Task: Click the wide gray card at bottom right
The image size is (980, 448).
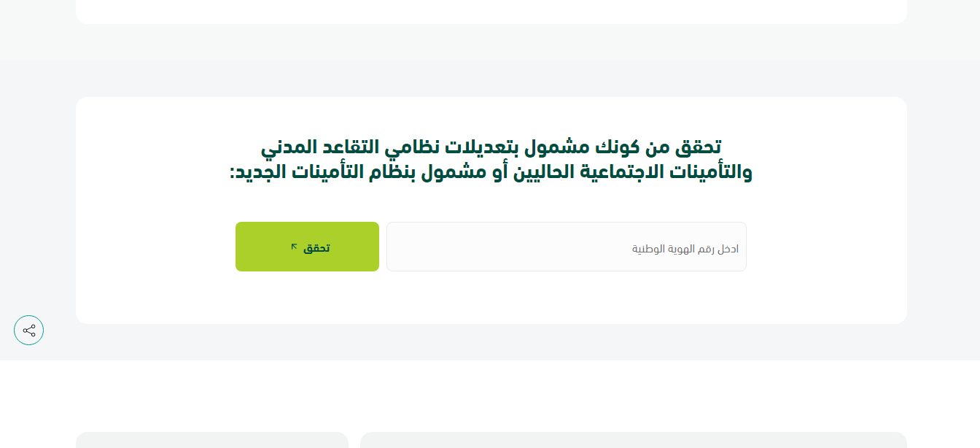Action: [x=634, y=440]
